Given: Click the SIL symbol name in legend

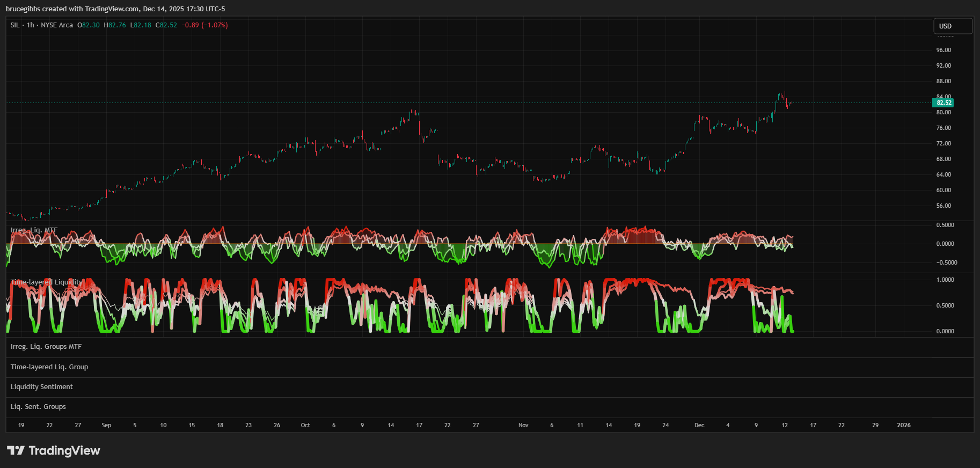Looking at the screenshot, I should tap(14, 25).
